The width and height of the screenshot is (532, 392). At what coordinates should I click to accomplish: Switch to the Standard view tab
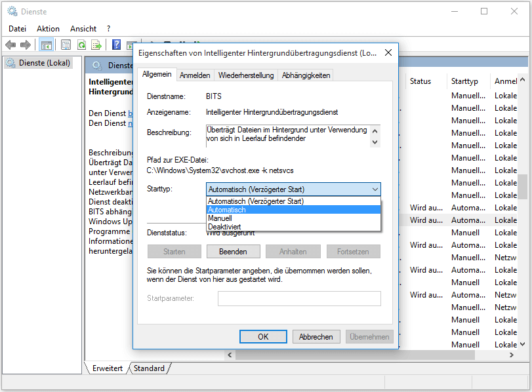(149, 368)
